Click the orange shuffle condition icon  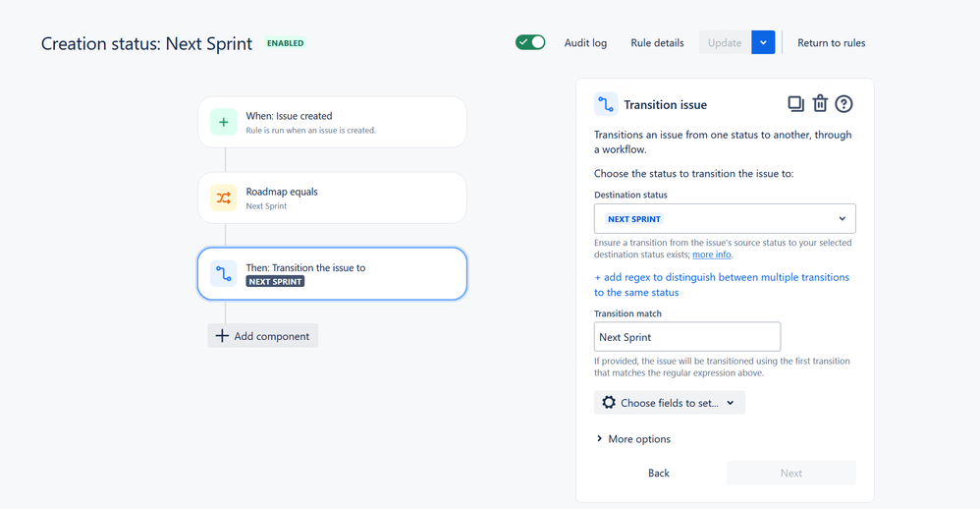tap(223, 198)
